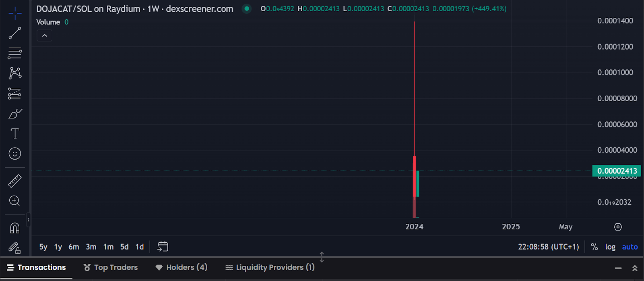This screenshot has height=281, width=644.
Task: Minimize the bottom transactions panel
Action: point(618,268)
